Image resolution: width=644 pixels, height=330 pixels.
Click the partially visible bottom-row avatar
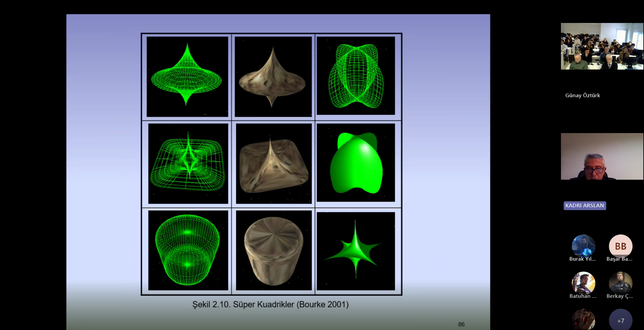[583, 320]
